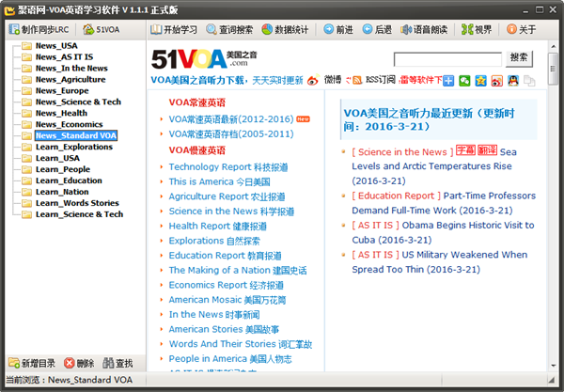564x392 pixels.
Task: Click the Weibo 微博 icon
Action: pyautogui.click(x=313, y=80)
